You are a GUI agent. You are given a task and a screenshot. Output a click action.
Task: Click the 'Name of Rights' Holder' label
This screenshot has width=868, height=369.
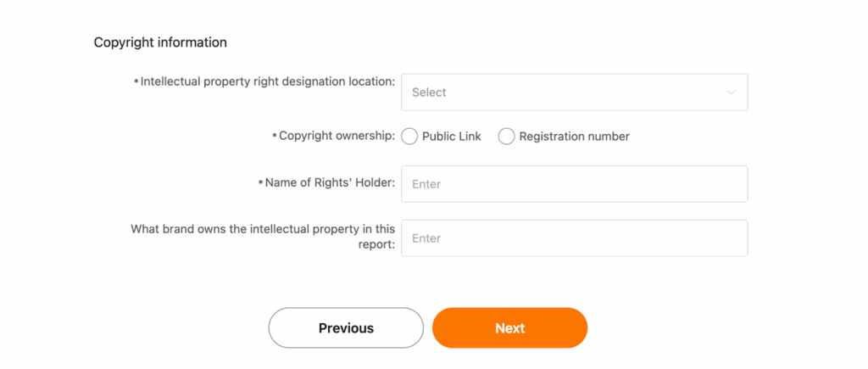pos(330,182)
